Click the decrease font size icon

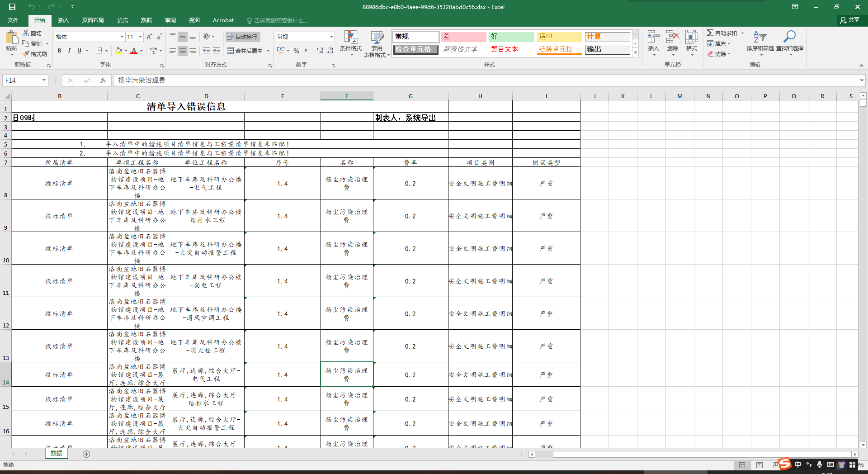pyautogui.click(x=159, y=37)
